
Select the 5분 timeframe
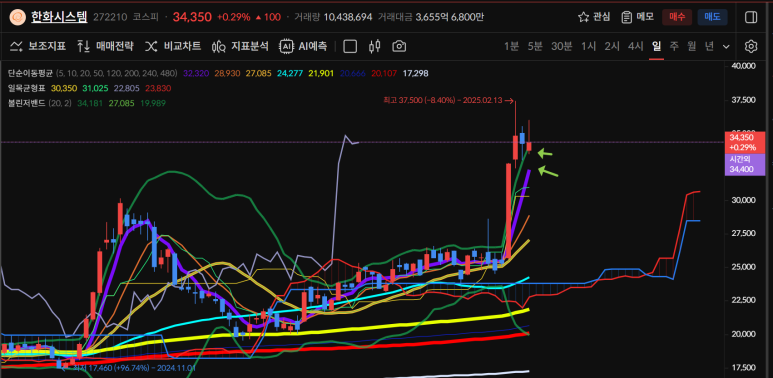(535, 46)
